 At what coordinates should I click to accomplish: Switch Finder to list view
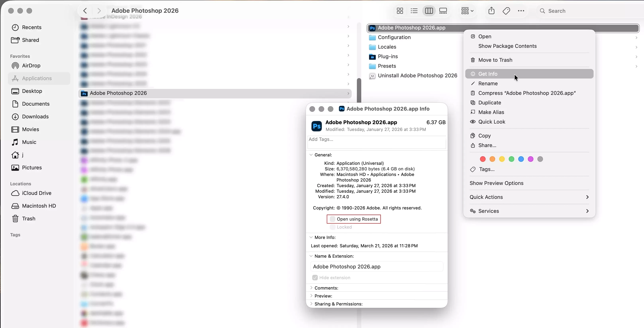click(x=414, y=11)
